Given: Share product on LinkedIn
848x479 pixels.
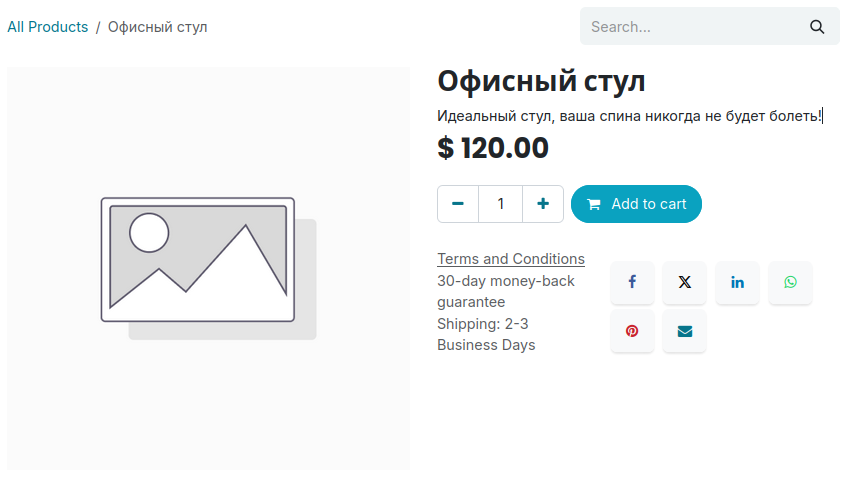Looking at the screenshot, I should click(x=737, y=283).
